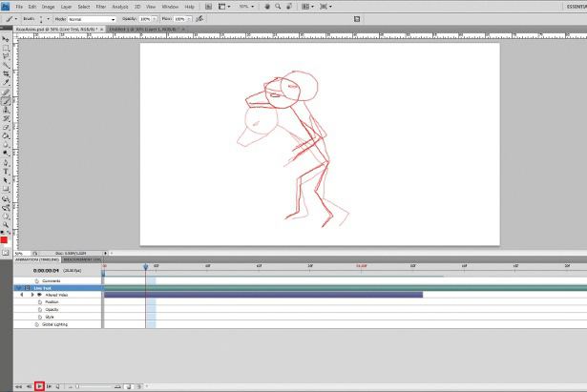This screenshot has width=587, height=392.
Task: Open the Layer menu
Action: 66,7
